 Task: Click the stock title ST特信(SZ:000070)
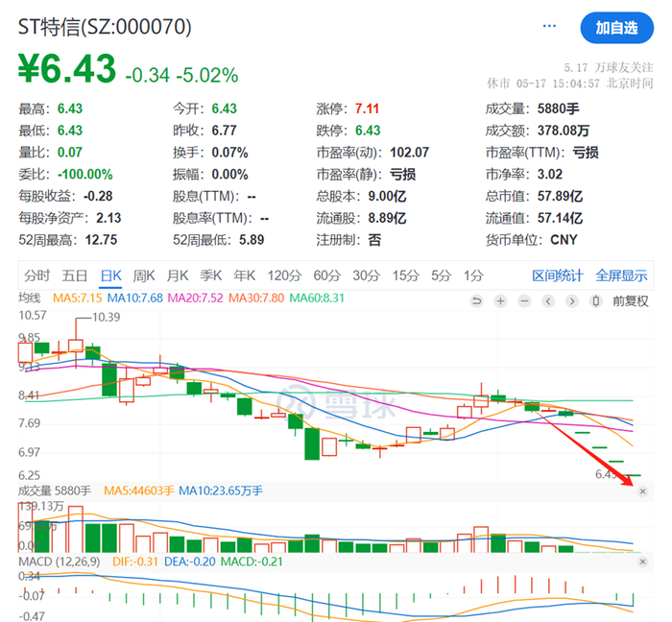(105, 27)
